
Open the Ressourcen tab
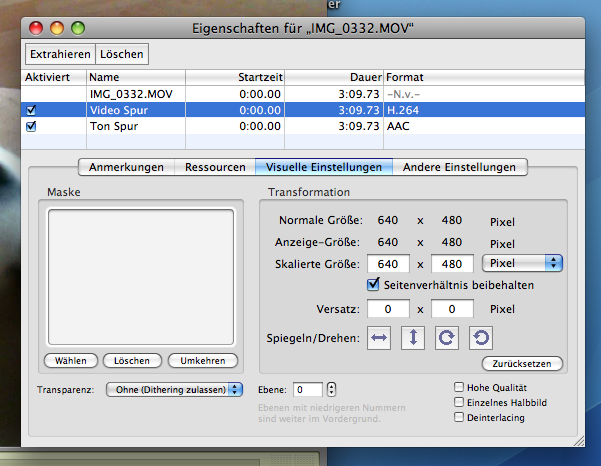(215, 167)
